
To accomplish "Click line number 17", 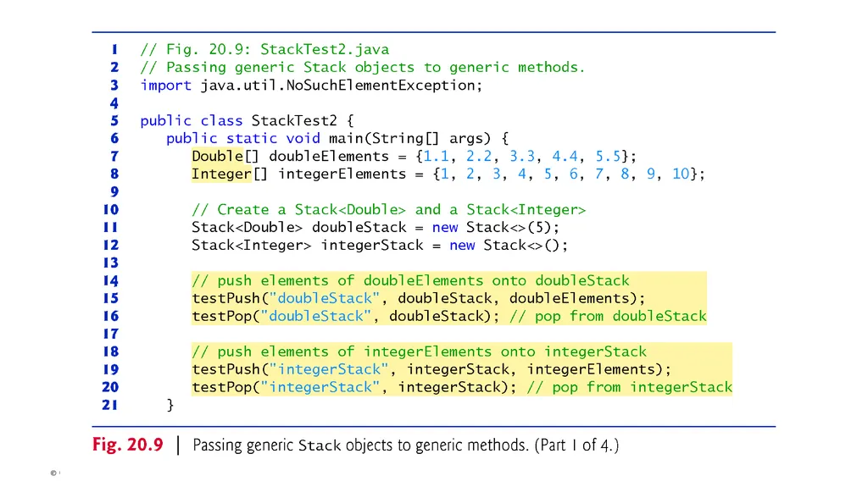I will [x=111, y=334].
